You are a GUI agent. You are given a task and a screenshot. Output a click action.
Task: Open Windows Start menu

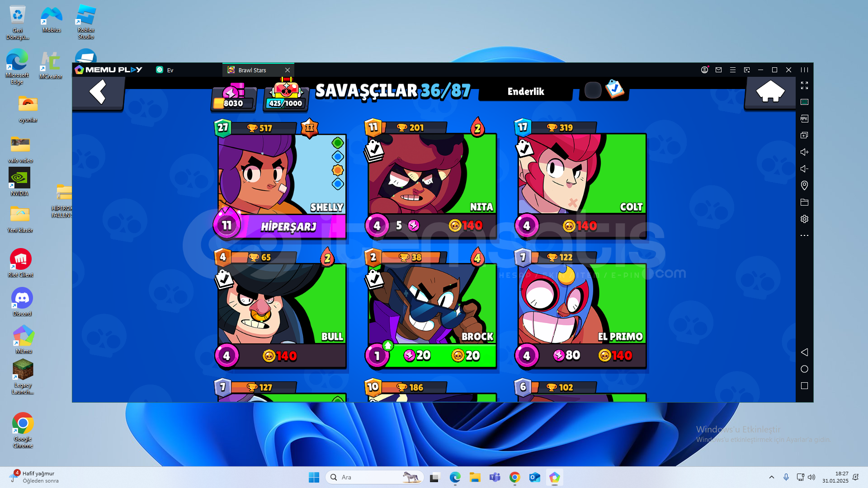pyautogui.click(x=314, y=477)
